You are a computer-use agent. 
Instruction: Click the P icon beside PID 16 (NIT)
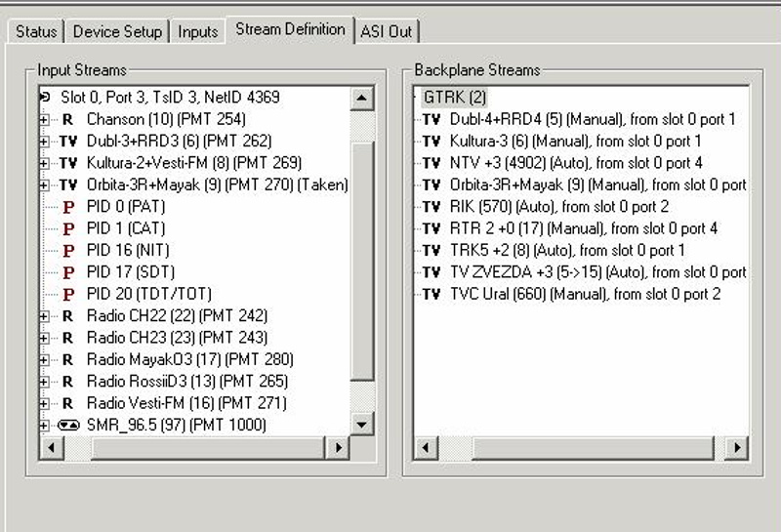click(x=68, y=251)
